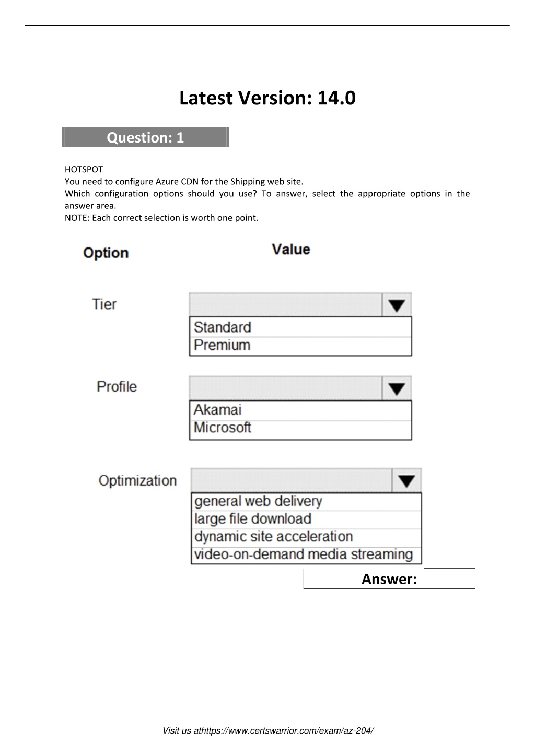Image resolution: width=535 pixels, height=756 pixels.
Task: Choose Microsoft profile option
Action: click(x=300, y=429)
